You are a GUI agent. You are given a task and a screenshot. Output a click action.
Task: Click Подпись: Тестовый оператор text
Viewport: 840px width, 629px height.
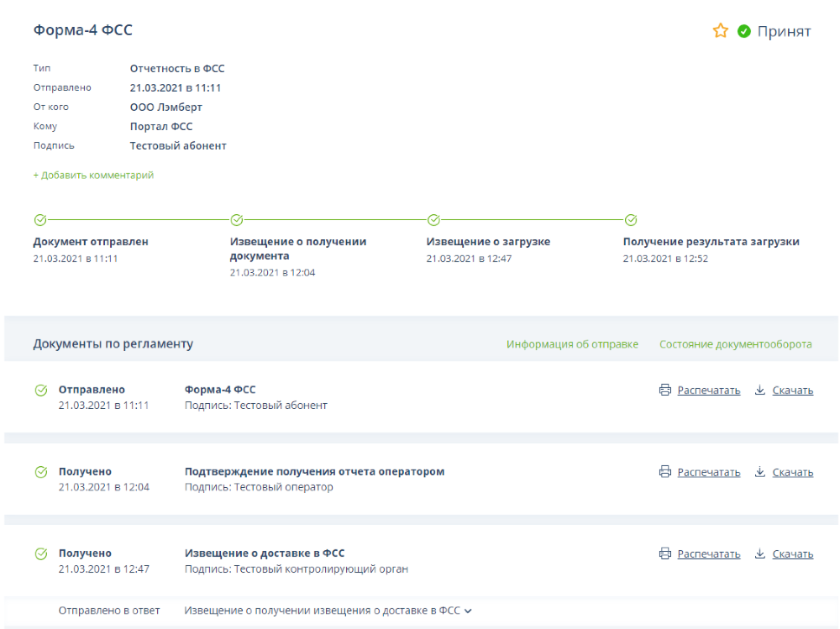pos(259,487)
